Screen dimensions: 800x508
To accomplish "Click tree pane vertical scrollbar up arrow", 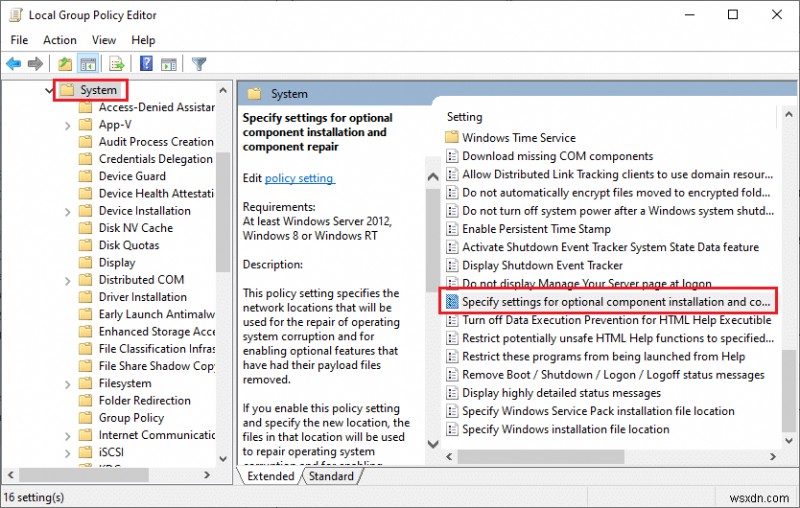I will click(x=223, y=90).
